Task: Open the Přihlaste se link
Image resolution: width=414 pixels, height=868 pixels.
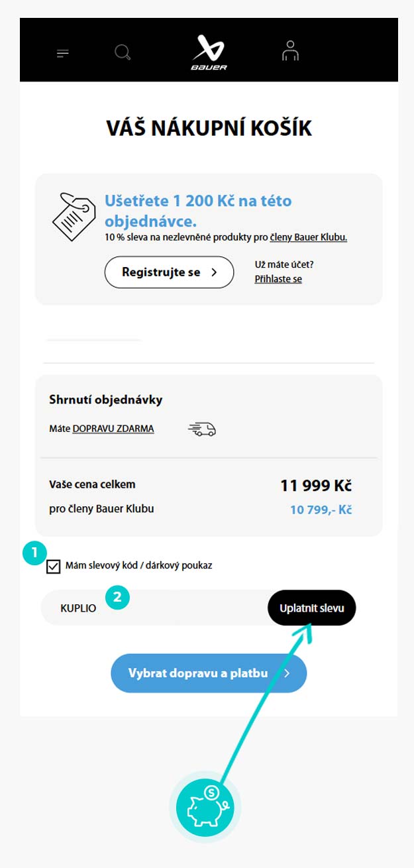Action: pos(278,279)
